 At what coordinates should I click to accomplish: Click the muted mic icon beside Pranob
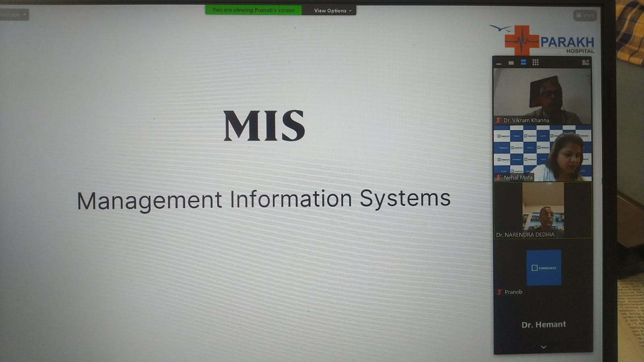coord(499,292)
